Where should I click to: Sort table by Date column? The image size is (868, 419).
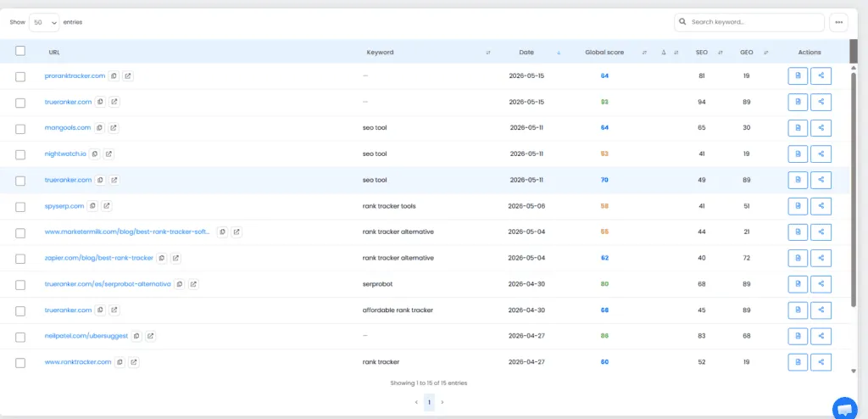tap(558, 53)
